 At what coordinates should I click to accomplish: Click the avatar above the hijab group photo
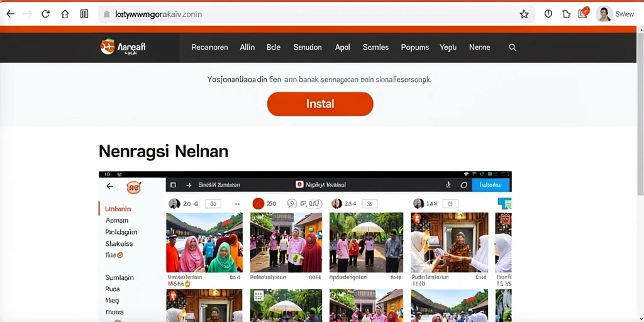(174, 204)
